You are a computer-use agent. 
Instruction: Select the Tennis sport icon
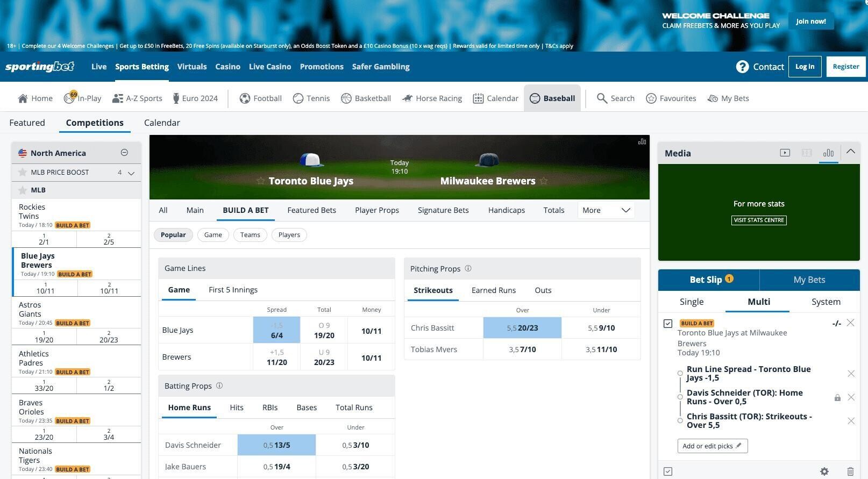[x=298, y=98]
